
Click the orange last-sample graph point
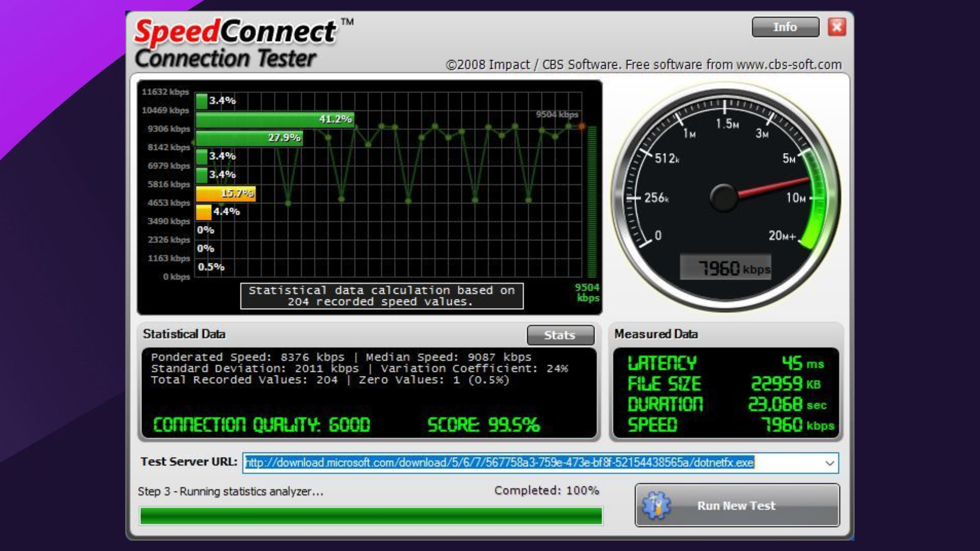click(581, 126)
